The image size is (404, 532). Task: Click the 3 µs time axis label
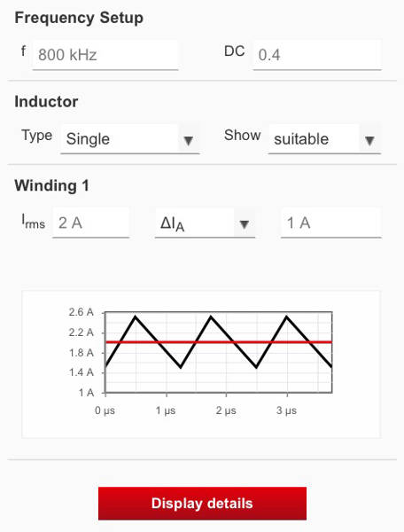click(x=286, y=411)
